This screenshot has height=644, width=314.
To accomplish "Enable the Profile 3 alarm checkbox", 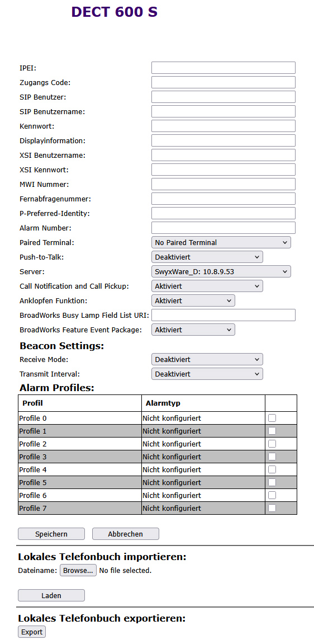I will coord(272,457).
